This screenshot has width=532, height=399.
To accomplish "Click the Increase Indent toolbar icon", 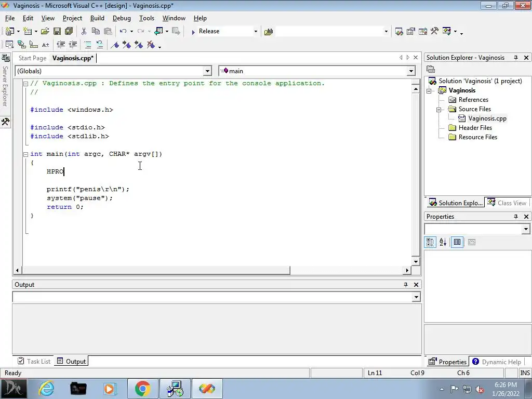I will pos(73,45).
